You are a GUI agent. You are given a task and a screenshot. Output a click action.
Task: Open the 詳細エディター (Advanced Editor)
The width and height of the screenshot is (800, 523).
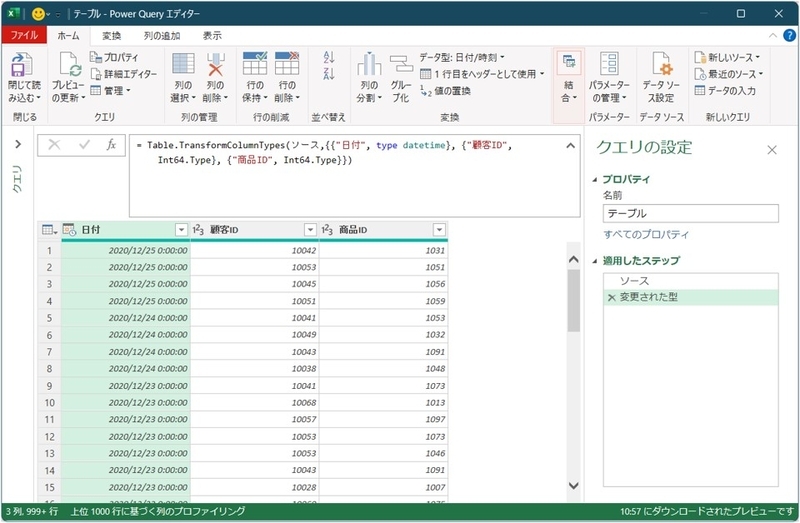pos(123,74)
